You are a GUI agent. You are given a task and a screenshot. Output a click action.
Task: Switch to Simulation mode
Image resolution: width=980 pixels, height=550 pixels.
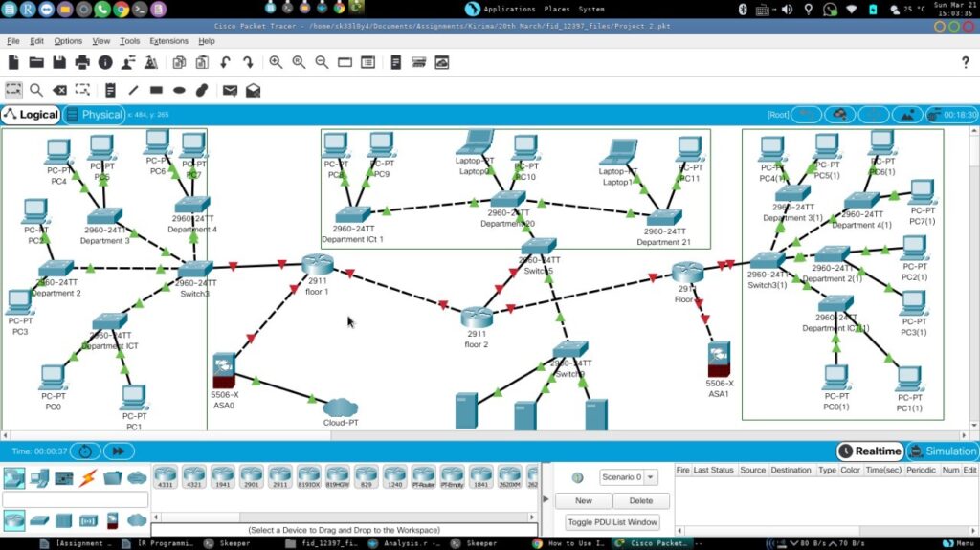[x=943, y=451]
